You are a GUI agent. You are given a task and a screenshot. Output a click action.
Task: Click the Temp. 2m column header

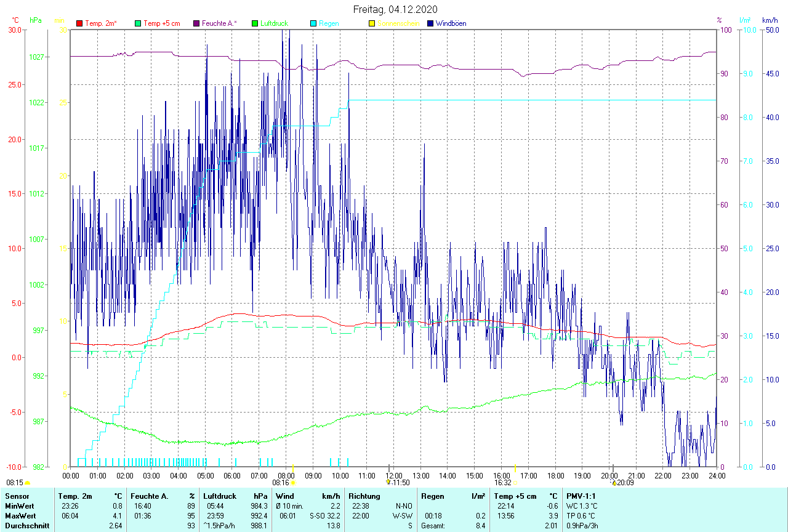coord(75,496)
